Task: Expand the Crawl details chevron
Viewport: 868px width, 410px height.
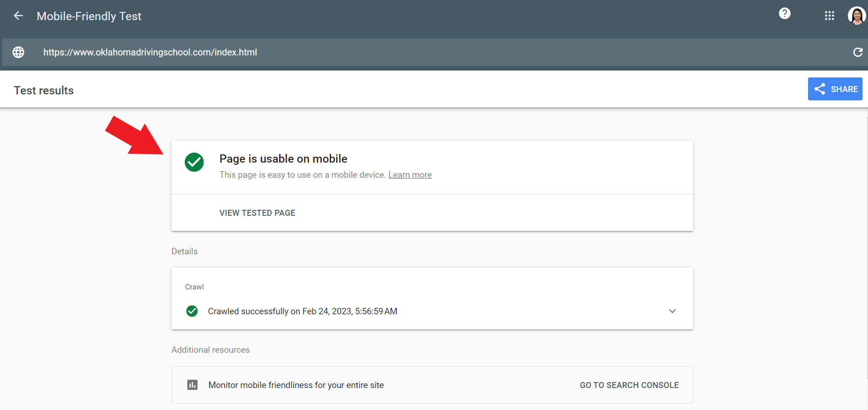Action: [x=672, y=311]
